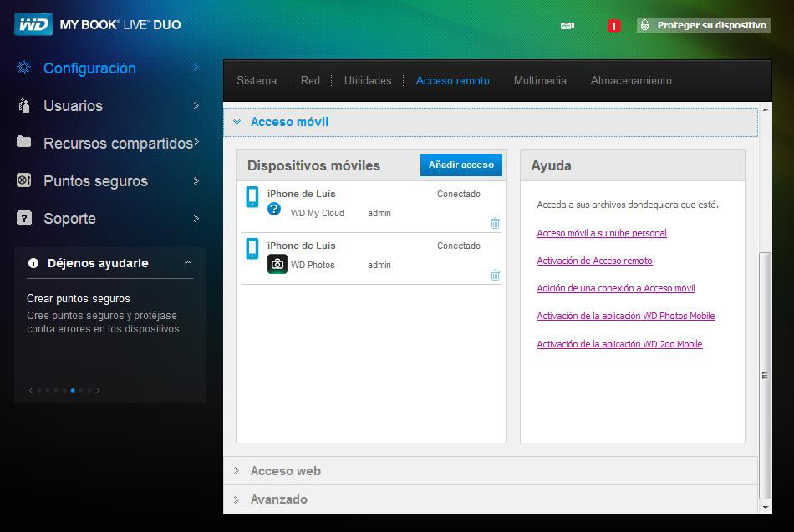Screen dimensions: 794x532
Task: Collapse the Acceso móvil section
Action: pyautogui.click(x=289, y=122)
